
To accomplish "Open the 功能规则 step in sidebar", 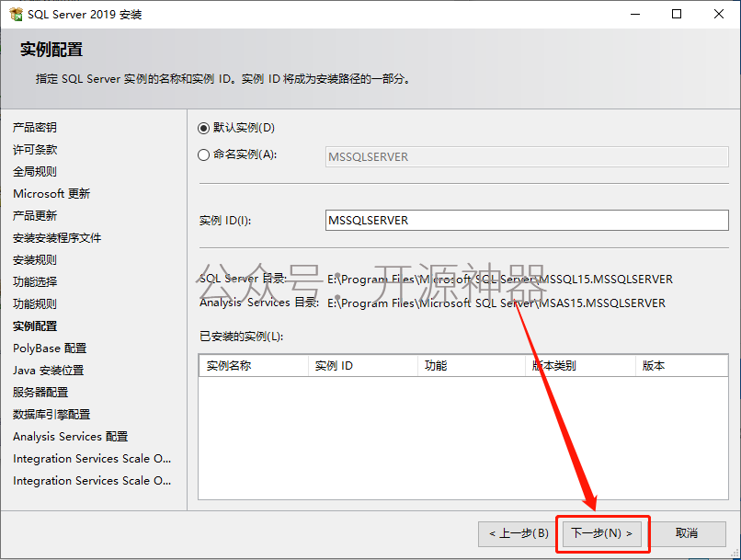I will click(x=35, y=303).
